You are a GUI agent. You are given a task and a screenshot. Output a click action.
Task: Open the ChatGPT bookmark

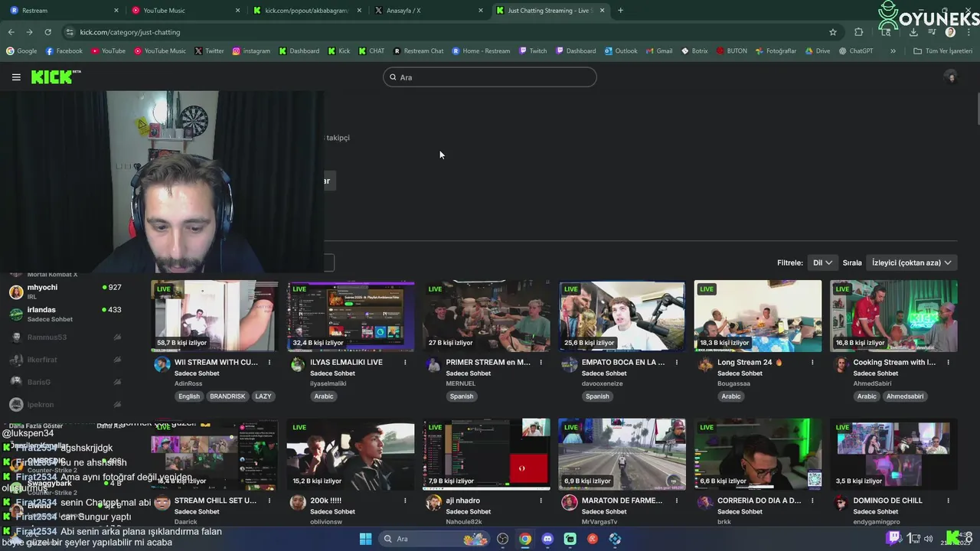(856, 51)
